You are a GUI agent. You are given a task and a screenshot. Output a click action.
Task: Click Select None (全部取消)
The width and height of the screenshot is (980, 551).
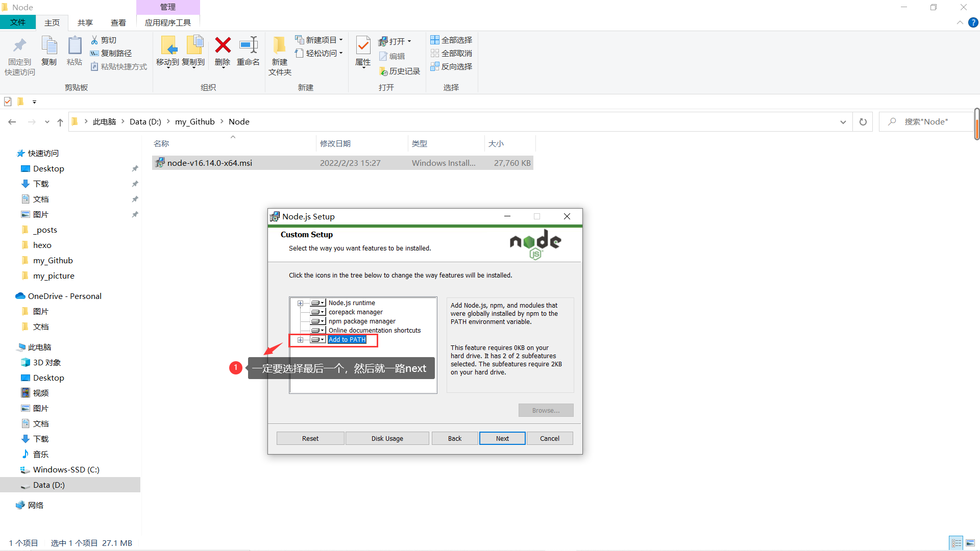click(x=451, y=53)
